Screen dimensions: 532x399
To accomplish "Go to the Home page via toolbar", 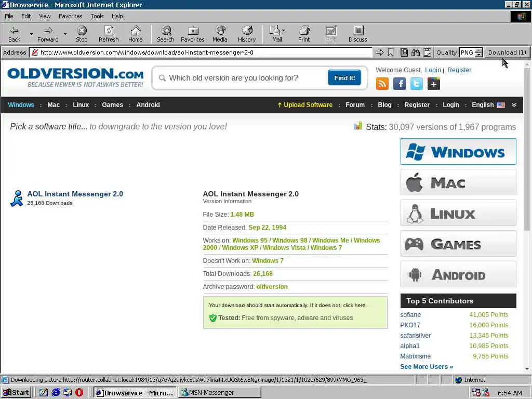I will point(136,34).
